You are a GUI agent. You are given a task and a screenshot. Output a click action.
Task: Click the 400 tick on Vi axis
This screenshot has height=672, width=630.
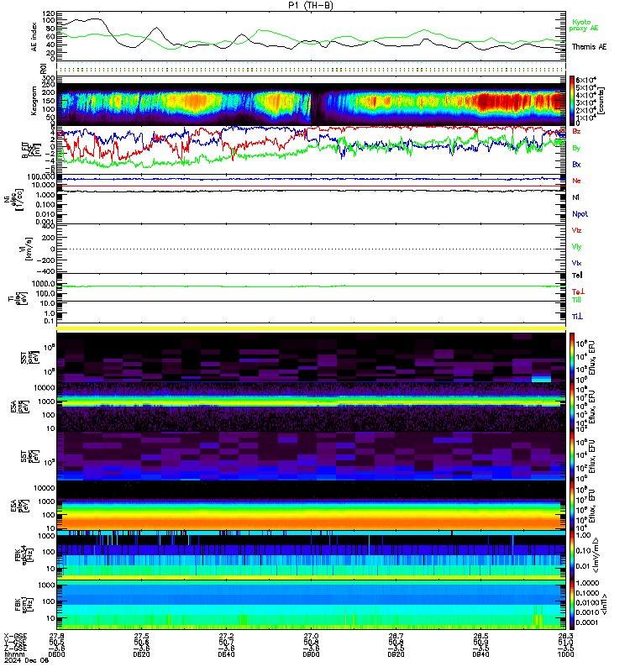coord(49,226)
